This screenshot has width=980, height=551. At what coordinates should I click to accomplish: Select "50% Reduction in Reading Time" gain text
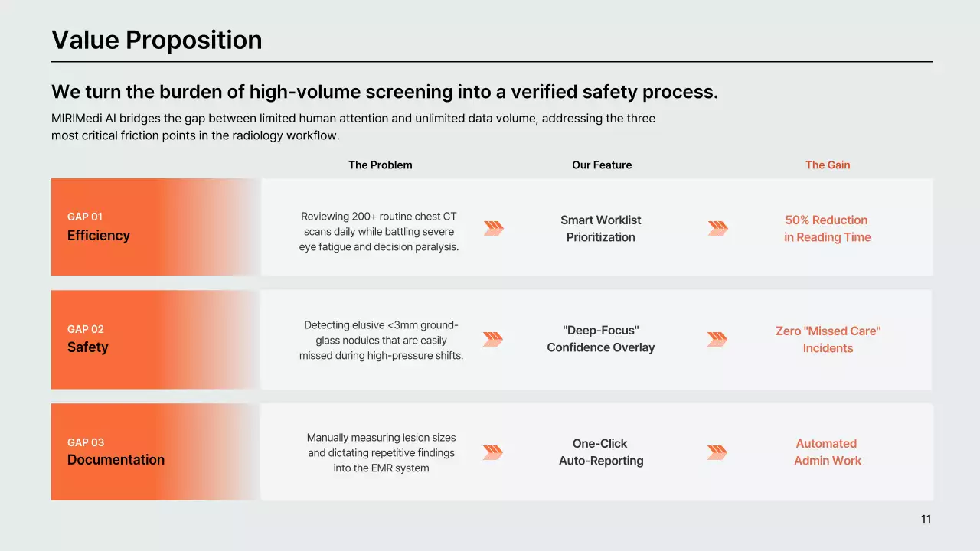(827, 228)
